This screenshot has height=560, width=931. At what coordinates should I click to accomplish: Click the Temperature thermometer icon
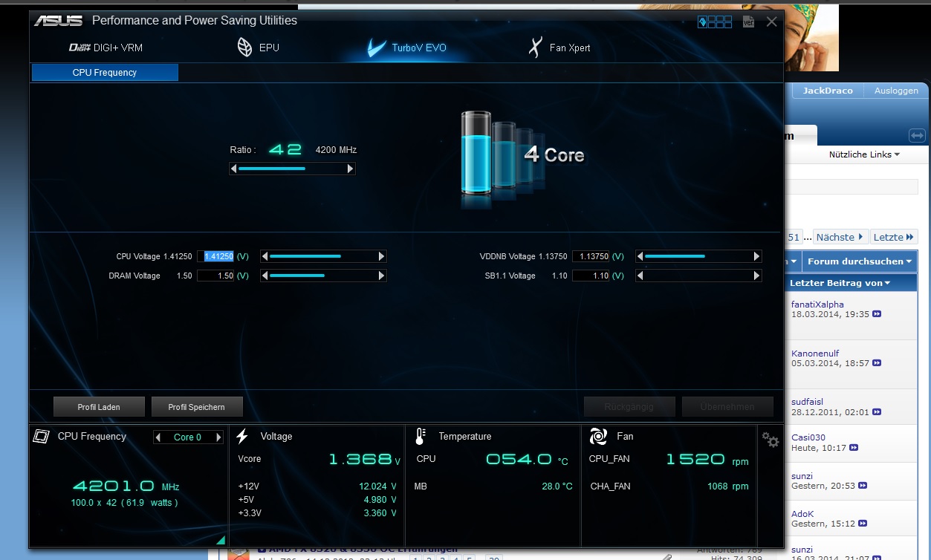pyautogui.click(x=421, y=437)
